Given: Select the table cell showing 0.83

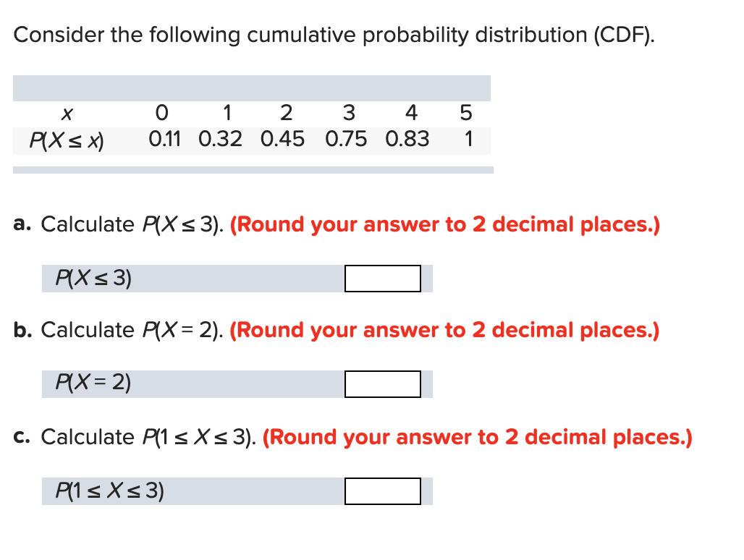Looking at the screenshot, I should pos(408,139).
